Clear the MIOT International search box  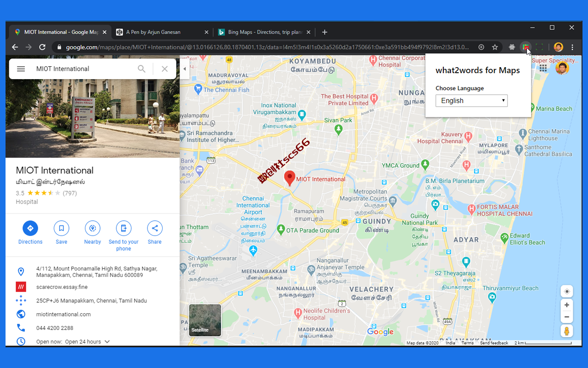pyautogui.click(x=164, y=69)
